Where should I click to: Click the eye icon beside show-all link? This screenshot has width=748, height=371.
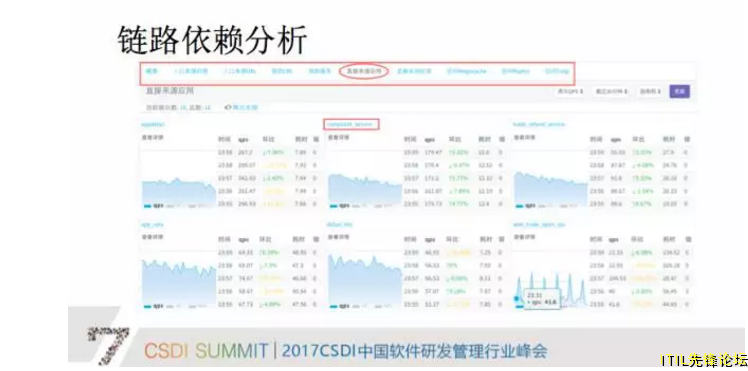[x=228, y=108]
